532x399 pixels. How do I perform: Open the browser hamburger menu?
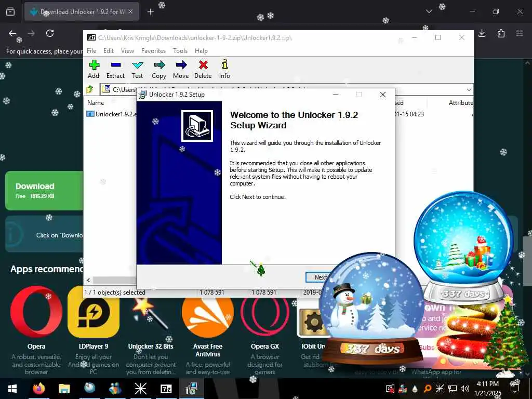[x=520, y=33]
